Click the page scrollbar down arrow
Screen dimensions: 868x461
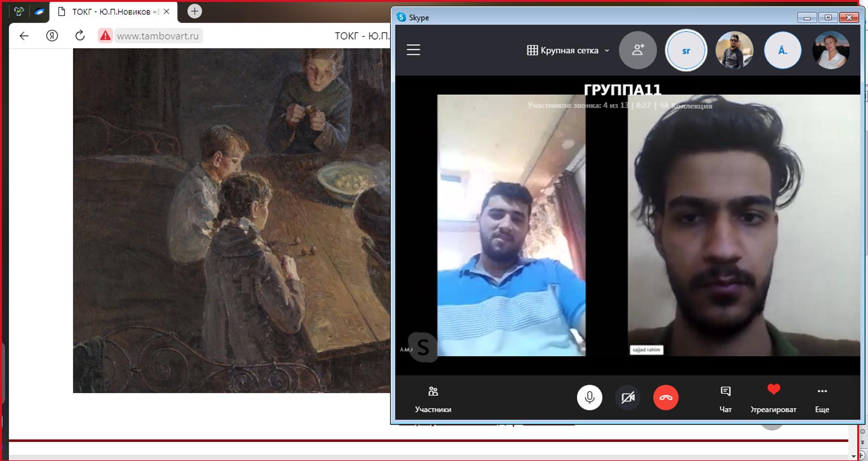[x=854, y=456]
